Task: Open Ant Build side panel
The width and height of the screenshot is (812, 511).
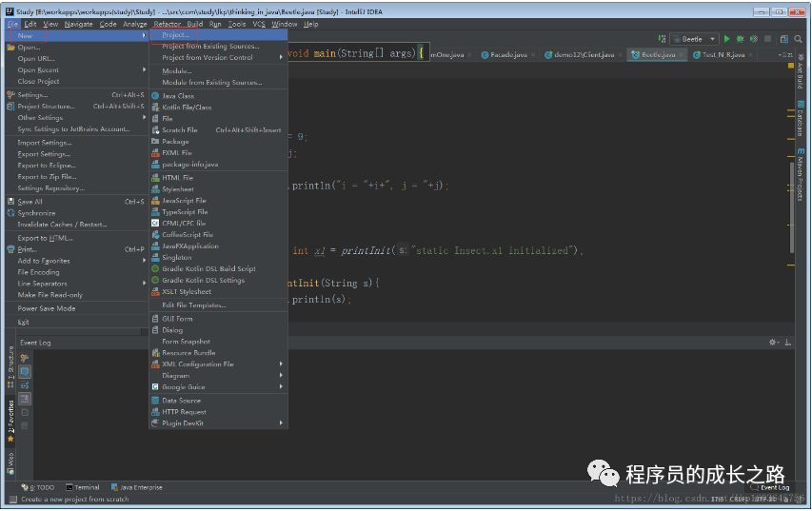Action: [x=801, y=71]
